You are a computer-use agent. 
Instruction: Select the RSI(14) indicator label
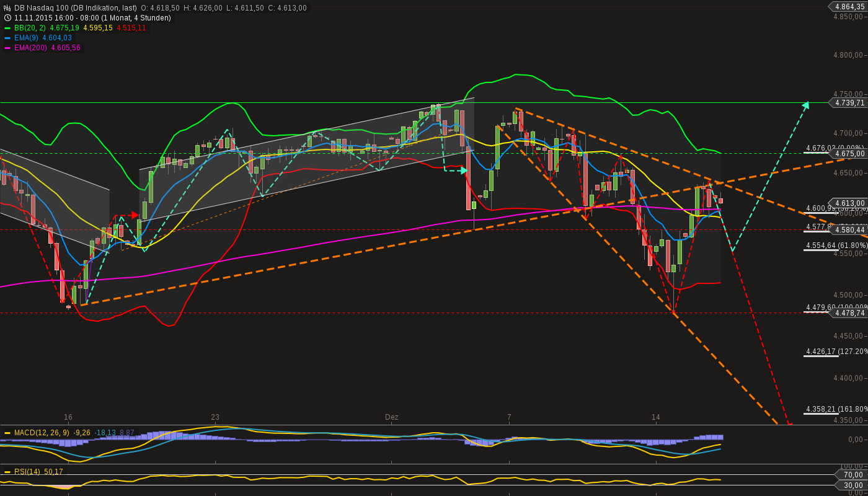pyautogui.click(x=27, y=472)
